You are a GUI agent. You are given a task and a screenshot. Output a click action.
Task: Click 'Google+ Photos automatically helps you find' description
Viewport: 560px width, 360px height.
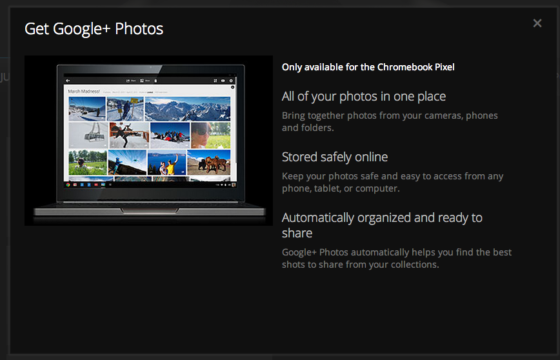(x=396, y=258)
